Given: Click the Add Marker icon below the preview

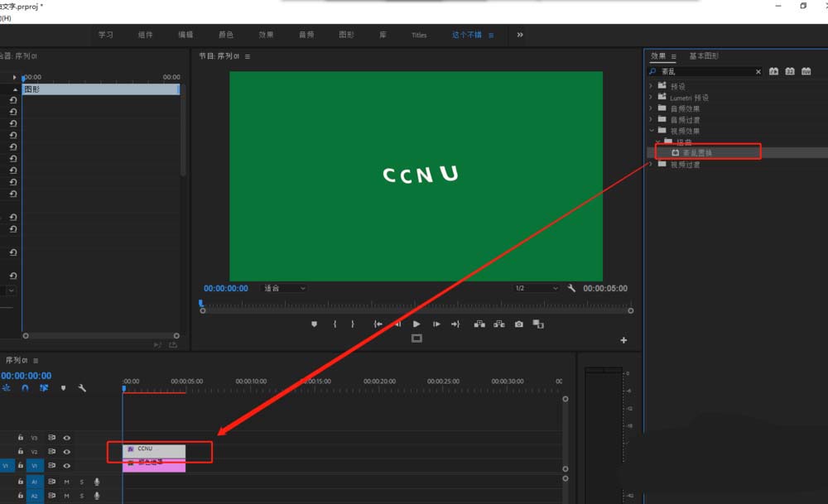Looking at the screenshot, I should tap(314, 324).
